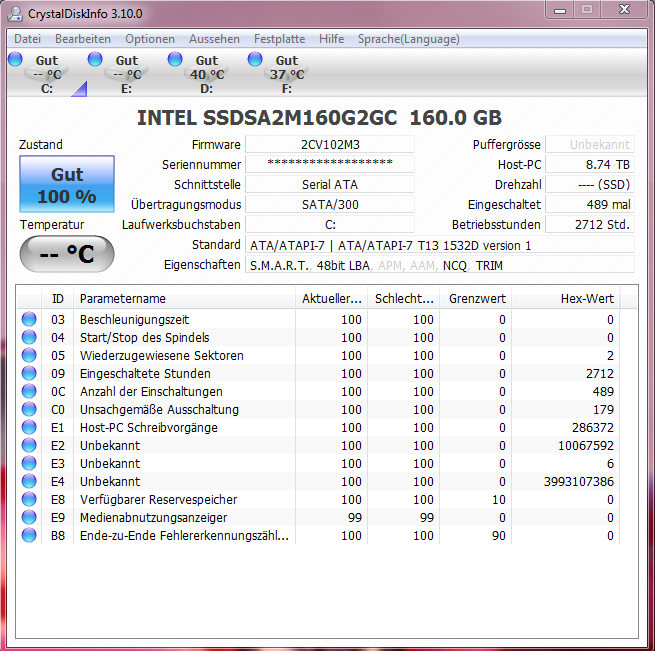The image size is (655, 651).
Task: Click the blue status orb for drive F:
Action: 255,59
